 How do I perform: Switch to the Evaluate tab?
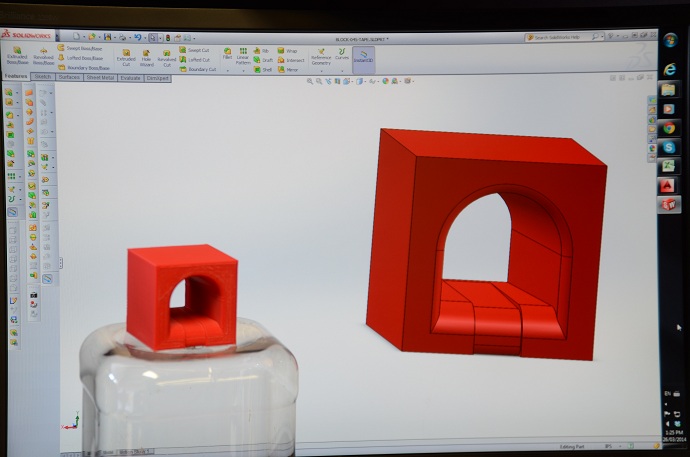tap(130, 78)
